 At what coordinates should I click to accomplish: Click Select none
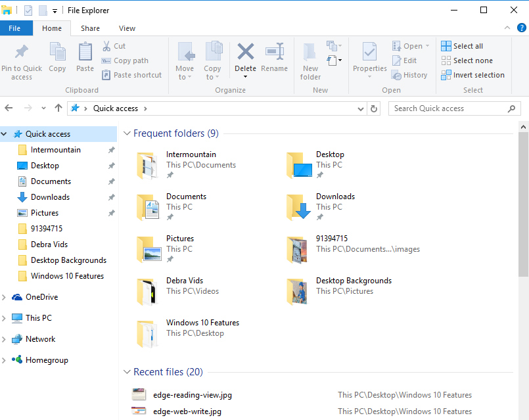click(467, 60)
